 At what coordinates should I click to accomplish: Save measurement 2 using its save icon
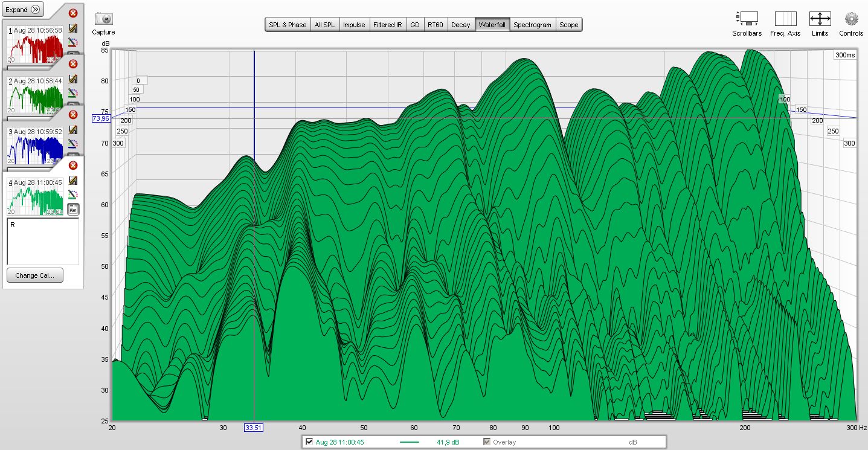click(x=73, y=79)
